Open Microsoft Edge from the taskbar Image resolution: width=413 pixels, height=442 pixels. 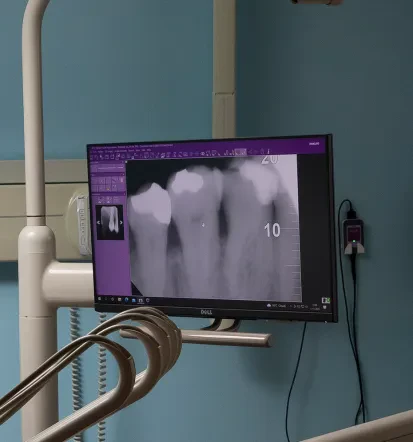[127, 300]
